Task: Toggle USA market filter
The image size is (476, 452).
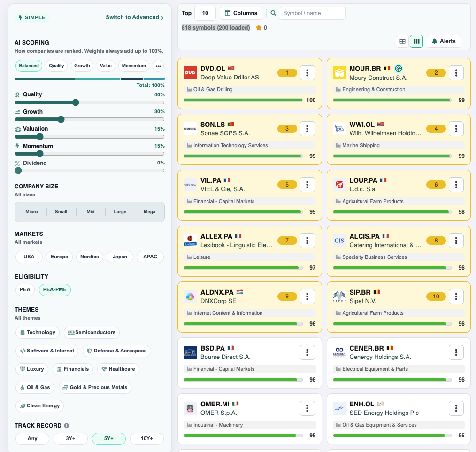Action: pos(29,257)
